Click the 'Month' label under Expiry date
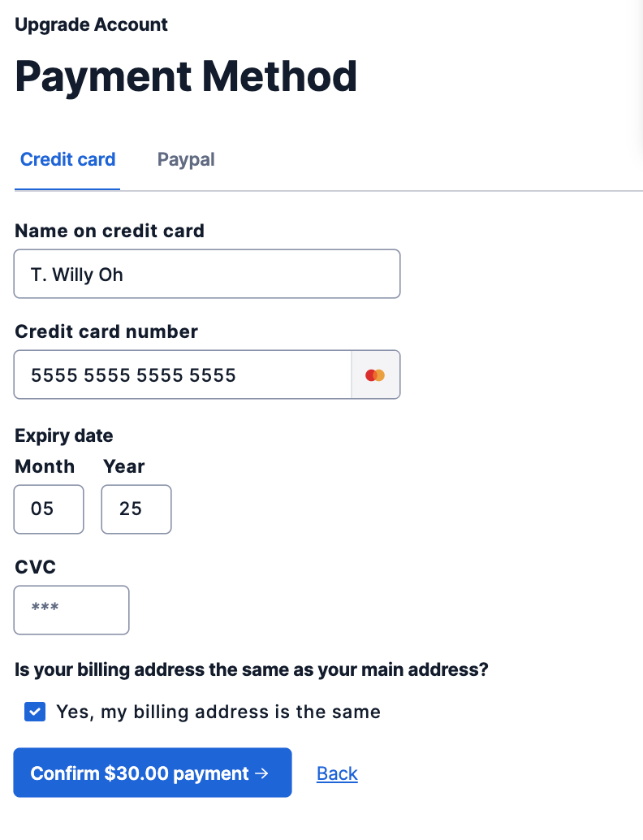The width and height of the screenshot is (643, 840). [45, 466]
